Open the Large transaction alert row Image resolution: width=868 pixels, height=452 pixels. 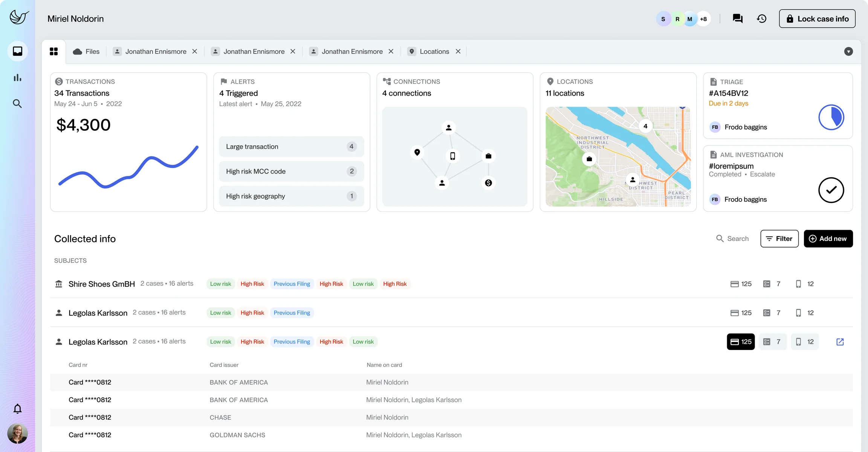(x=292, y=147)
